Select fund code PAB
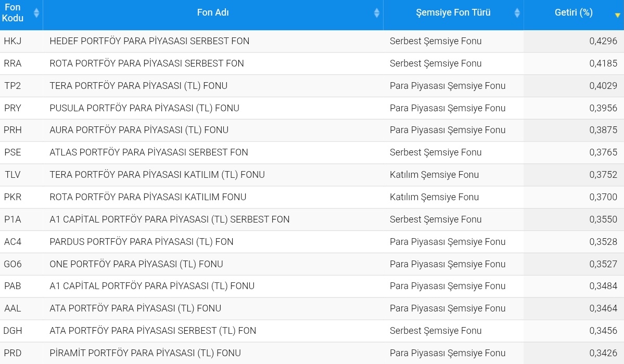The image size is (624, 364). [x=12, y=285]
